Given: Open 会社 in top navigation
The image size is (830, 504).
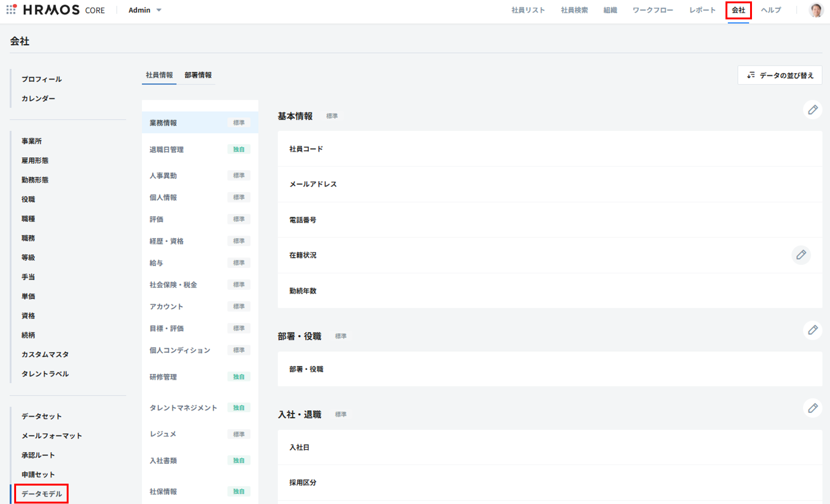Looking at the screenshot, I should (x=738, y=10).
